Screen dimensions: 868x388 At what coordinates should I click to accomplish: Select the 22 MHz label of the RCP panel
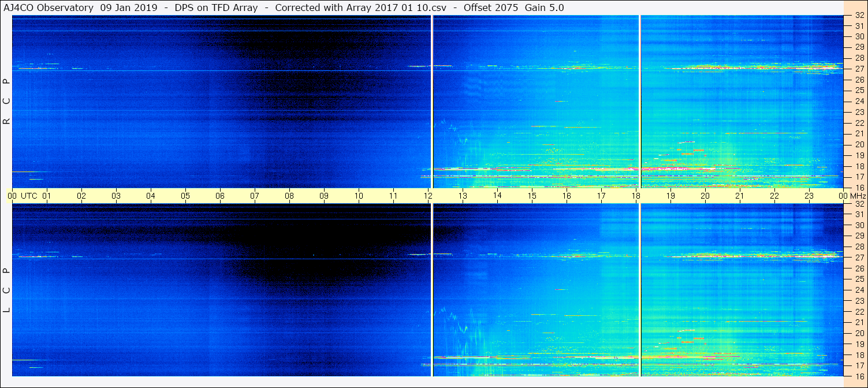pos(859,123)
